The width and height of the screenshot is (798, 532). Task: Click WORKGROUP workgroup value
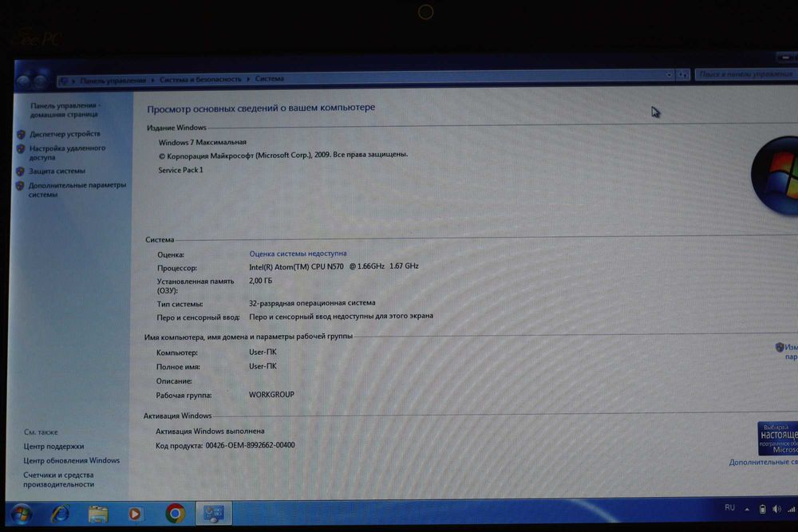pyautogui.click(x=271, y=395)
